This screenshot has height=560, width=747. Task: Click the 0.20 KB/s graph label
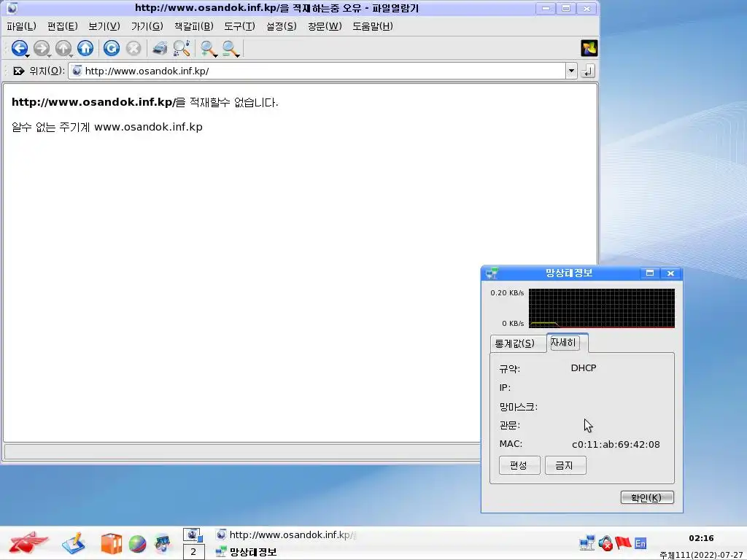tap(507, 293)
